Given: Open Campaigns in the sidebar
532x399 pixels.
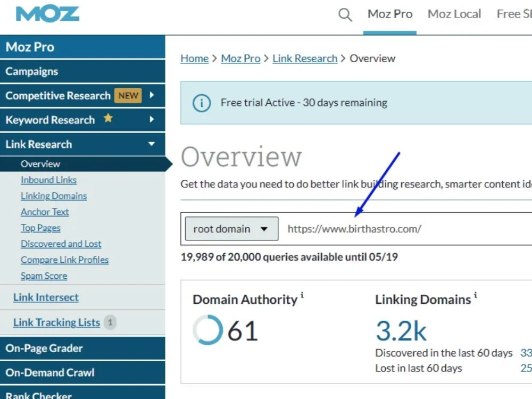Looking at the screenshot, I should click(x=82, y=71).
